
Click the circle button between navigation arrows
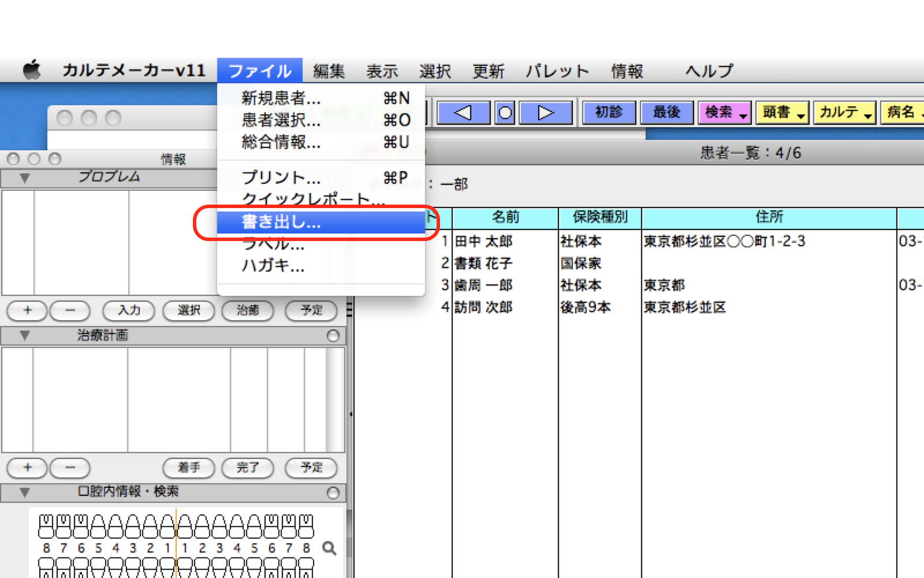click(505, 113)
